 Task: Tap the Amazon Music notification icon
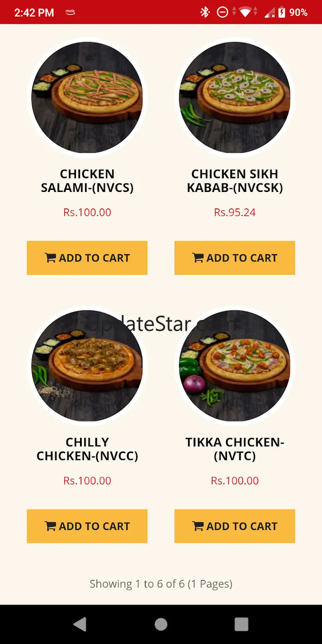(70, 12)
